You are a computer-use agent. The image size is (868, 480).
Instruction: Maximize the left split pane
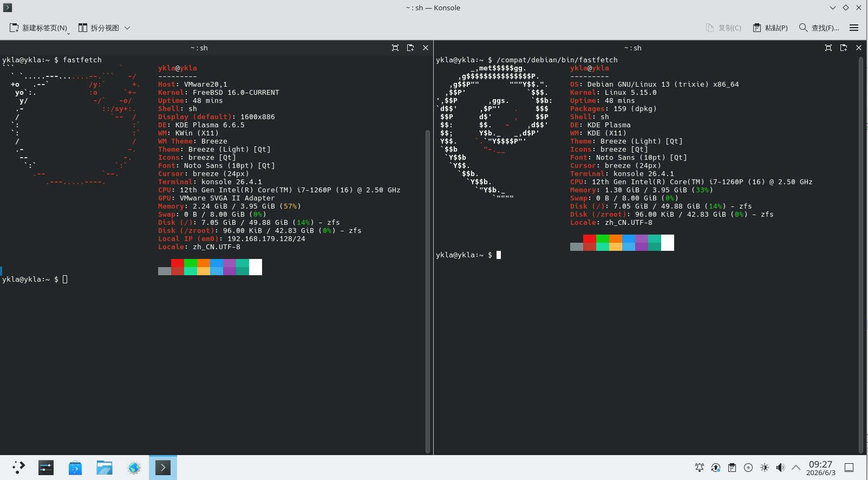click(395, 48)
